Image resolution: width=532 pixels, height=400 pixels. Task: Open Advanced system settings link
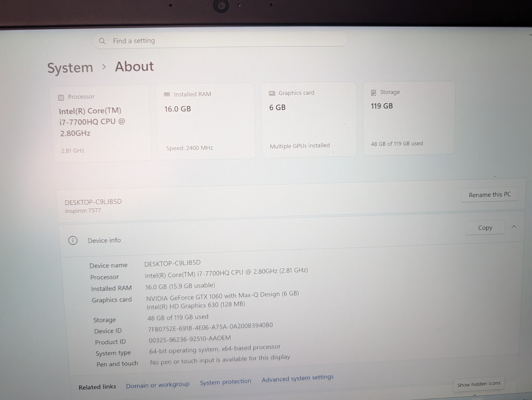coord(298,378)
